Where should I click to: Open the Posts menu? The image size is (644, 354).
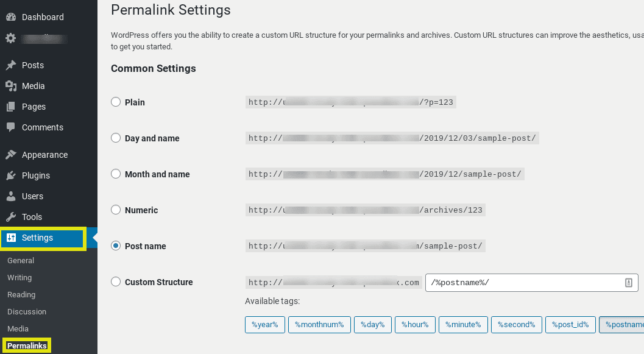pos(33,65)
